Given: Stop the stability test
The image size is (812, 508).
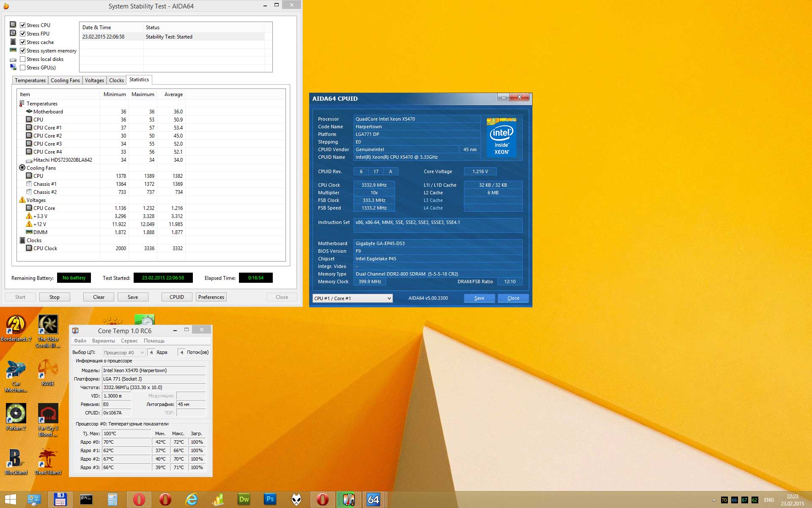Looking at the screenshot, I should (x=55, y=297).
